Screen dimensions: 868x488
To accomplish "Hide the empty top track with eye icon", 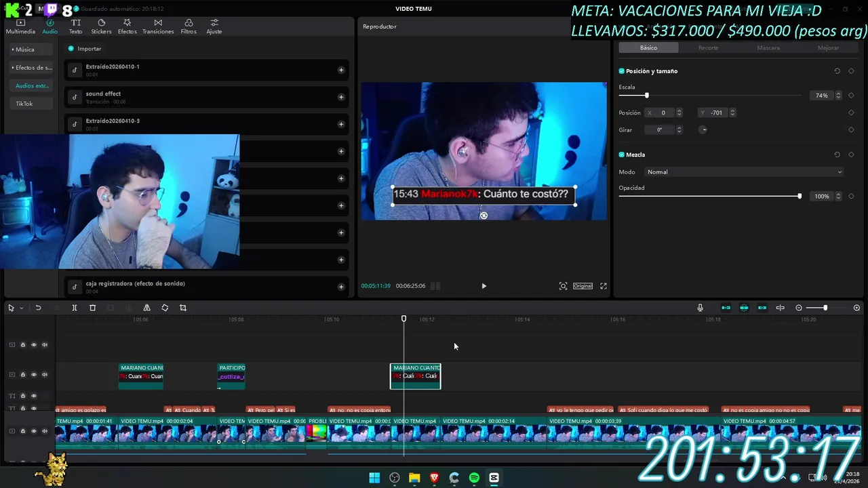I will click(x=34, y=345).
